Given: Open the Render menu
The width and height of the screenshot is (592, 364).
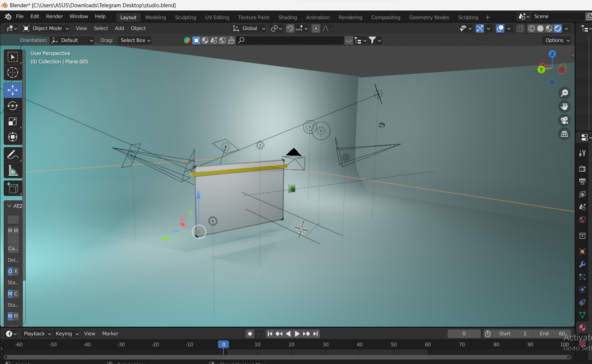Looking at the screenshot, I should [54, 17].
